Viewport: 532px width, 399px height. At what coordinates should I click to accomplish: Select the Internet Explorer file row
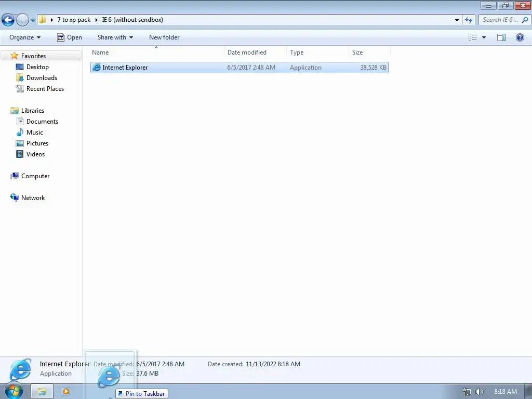pos(239,68)
